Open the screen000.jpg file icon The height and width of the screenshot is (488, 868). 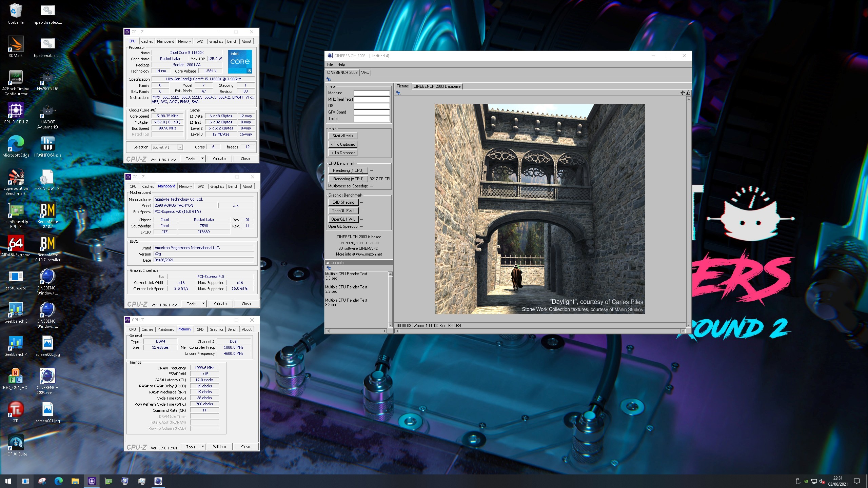47,346
